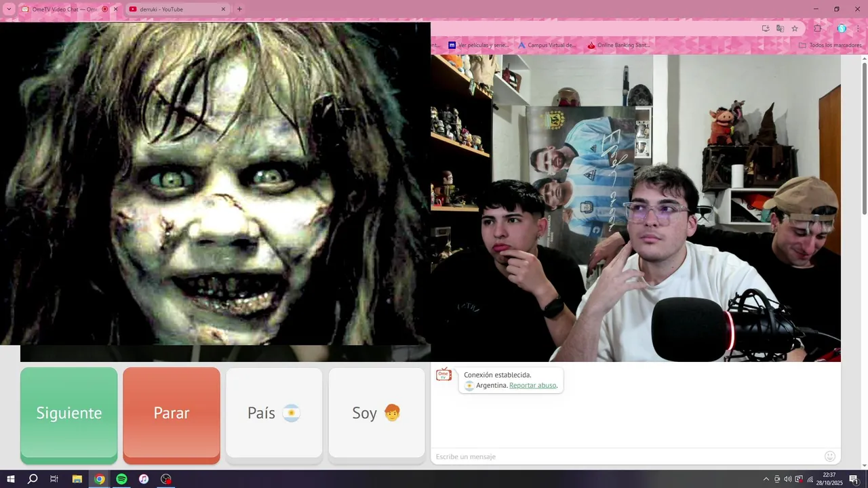
Task: Open the Online Banking Sant bookmark
Action: 618,45
